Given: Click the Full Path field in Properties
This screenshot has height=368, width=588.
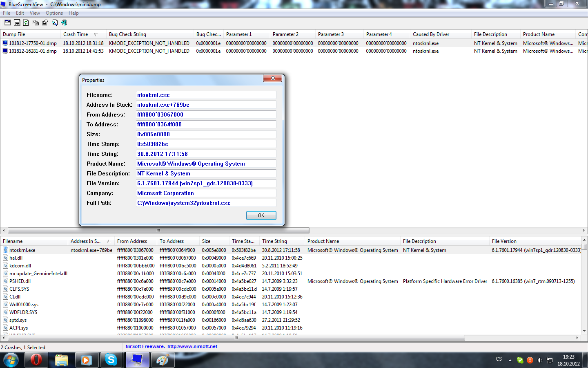Looking at the screenshot, I should (x=206, y=203).
